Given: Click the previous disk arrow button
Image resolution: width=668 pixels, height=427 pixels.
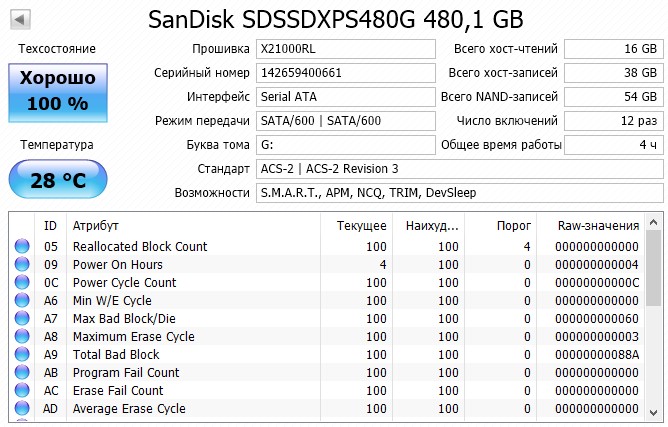Looking at the screenshot, I should pos(20,20).
